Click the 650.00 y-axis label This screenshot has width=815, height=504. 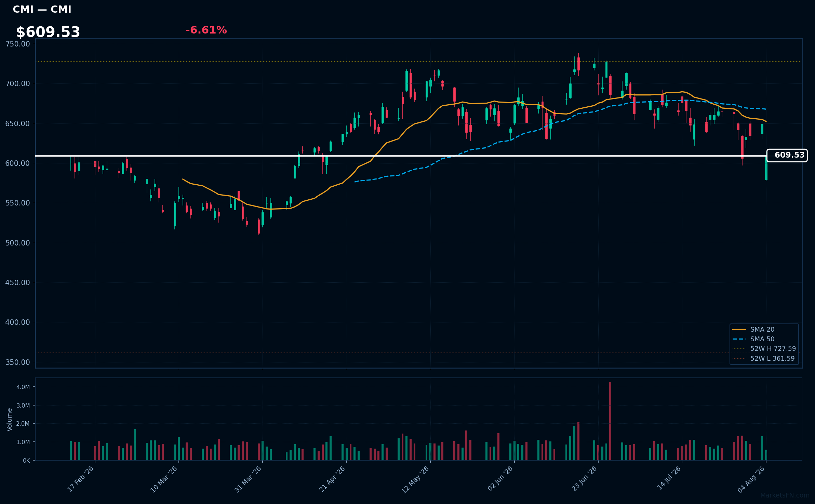click(x=18, y=123)
